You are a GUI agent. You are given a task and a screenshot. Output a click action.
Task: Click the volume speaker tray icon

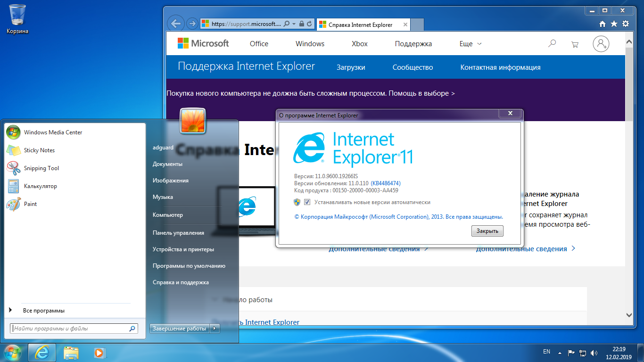coord(594,353)
